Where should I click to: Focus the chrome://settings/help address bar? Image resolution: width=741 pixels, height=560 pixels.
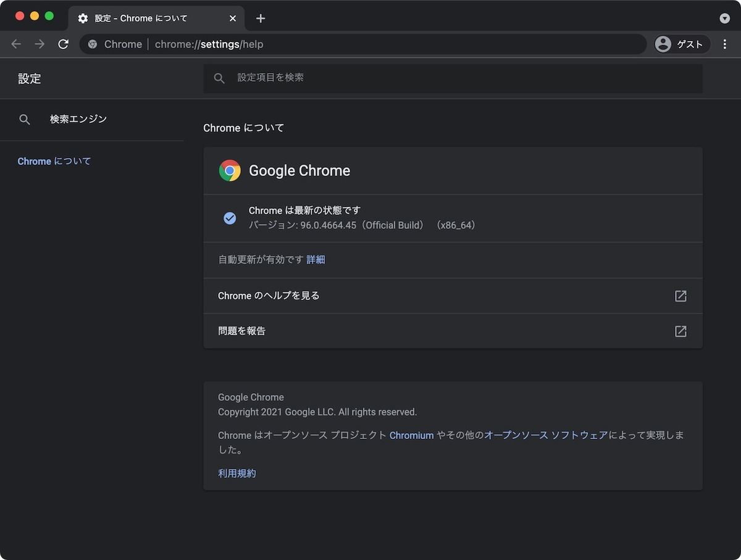363,44
